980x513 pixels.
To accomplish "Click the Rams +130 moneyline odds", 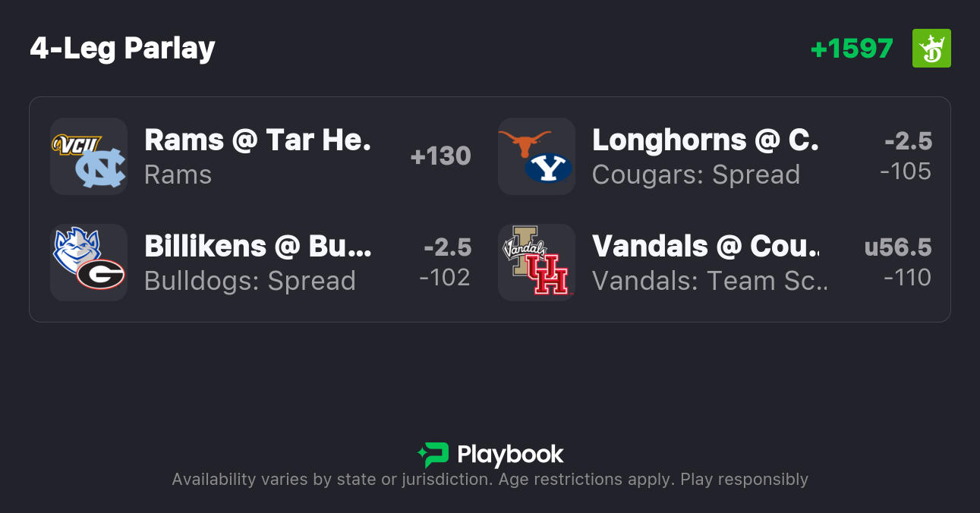I will (x=440, y=156).
